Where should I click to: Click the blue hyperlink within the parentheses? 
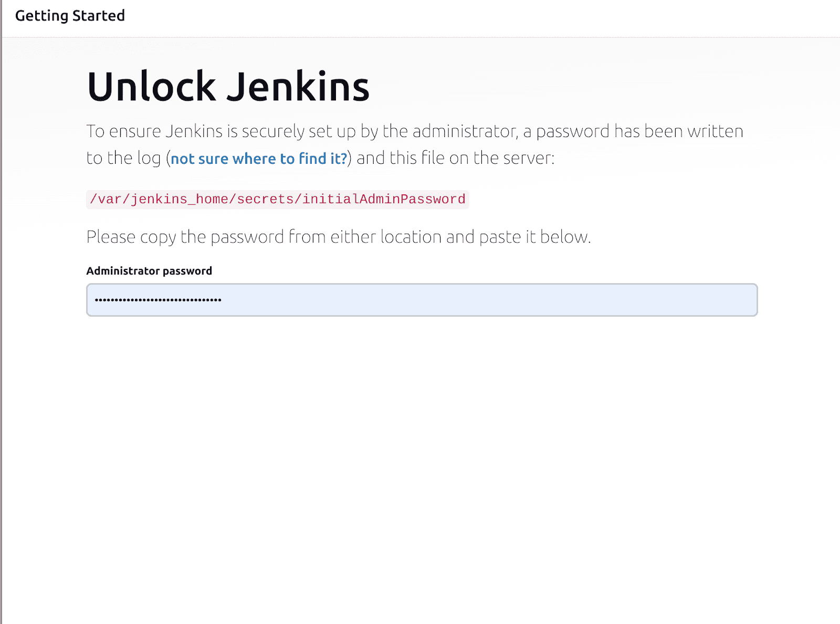coord(258,158)
